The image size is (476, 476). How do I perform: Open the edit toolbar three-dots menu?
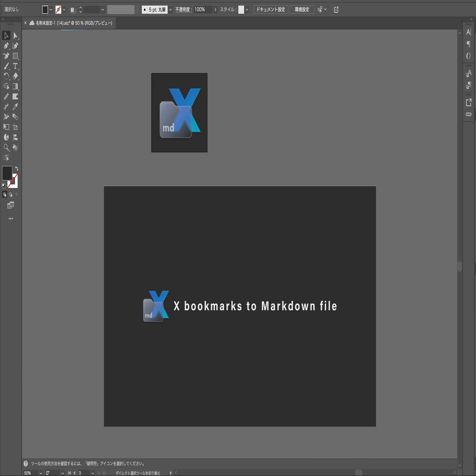pyautogui.click(x=11, y=218)
